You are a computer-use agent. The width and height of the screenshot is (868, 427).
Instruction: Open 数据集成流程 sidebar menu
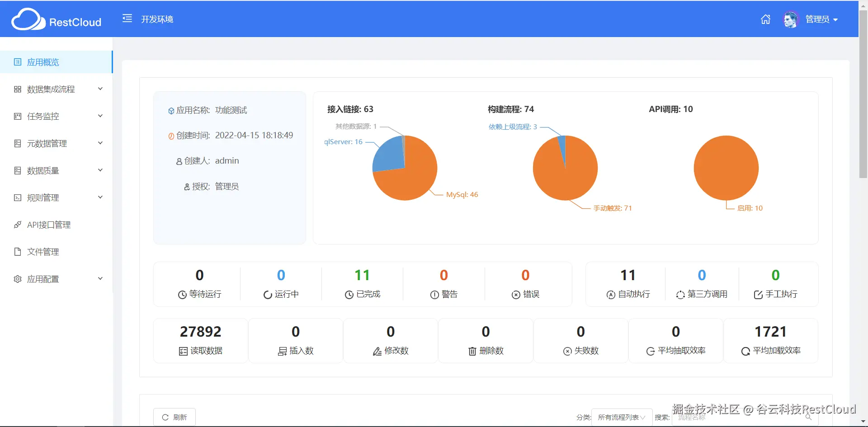coord(56,89)
